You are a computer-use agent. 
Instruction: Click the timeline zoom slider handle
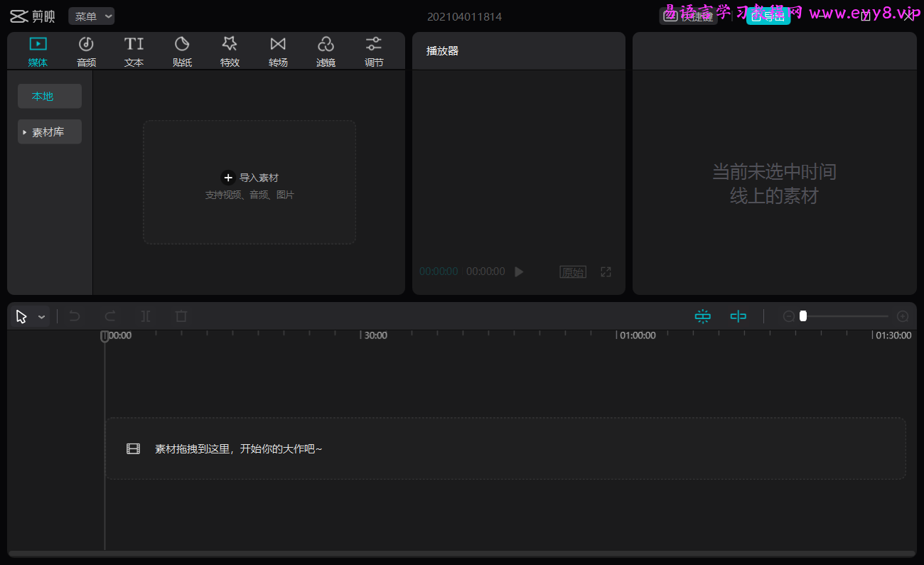point(803,316)
